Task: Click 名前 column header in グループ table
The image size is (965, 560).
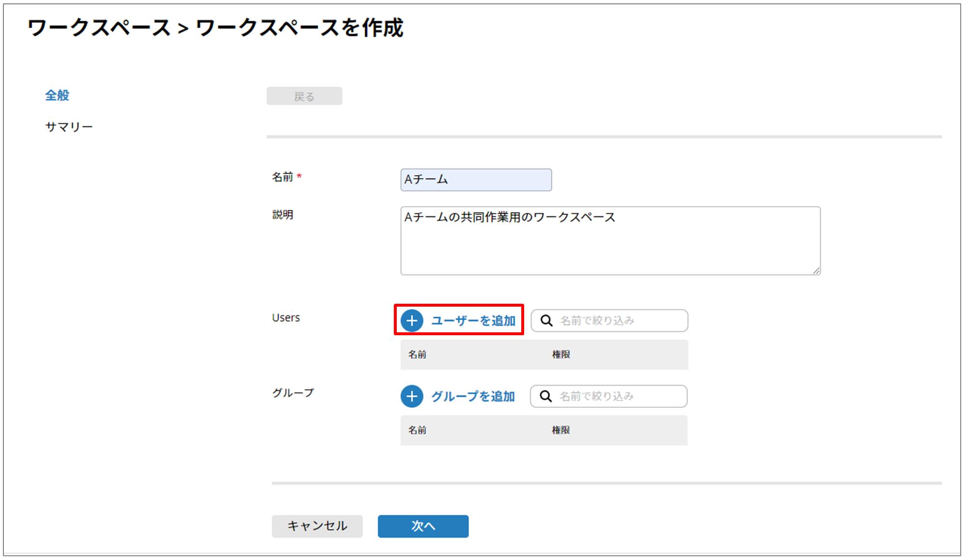Action: (417, 430)
